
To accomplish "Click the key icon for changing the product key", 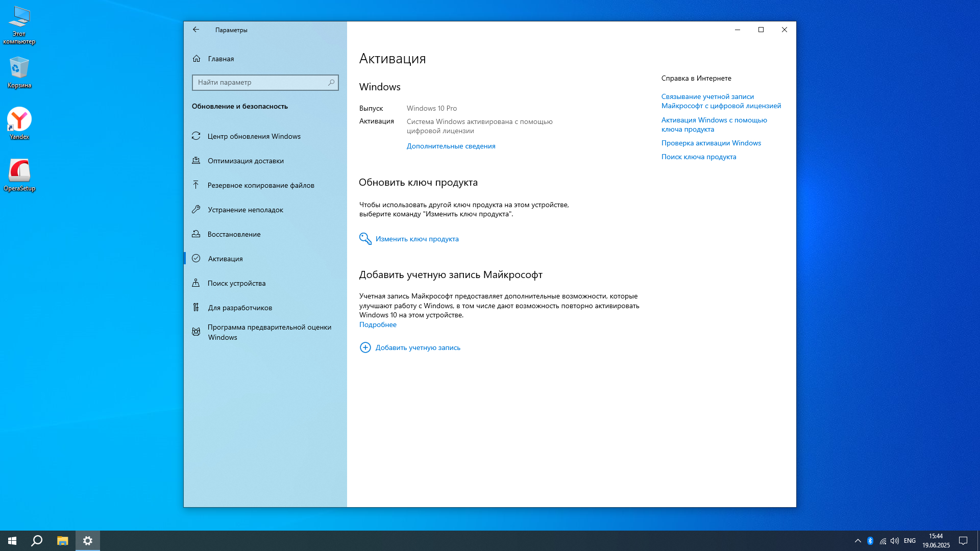I will (365, 239).
